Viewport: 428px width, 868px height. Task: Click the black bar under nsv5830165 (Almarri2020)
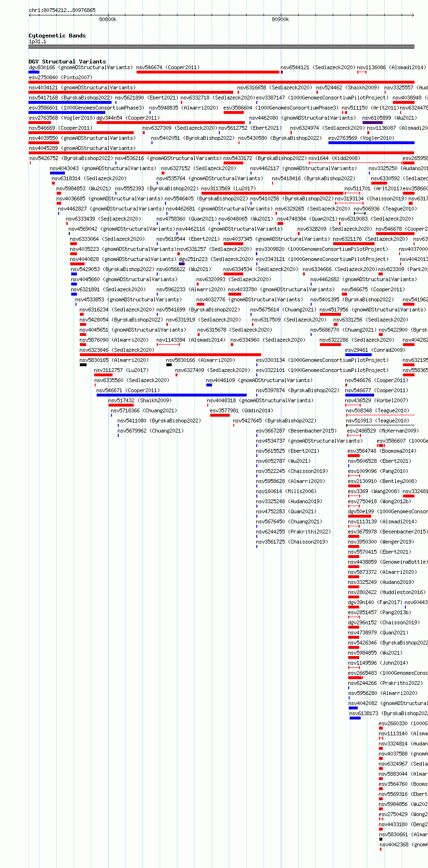click(83, 365)
